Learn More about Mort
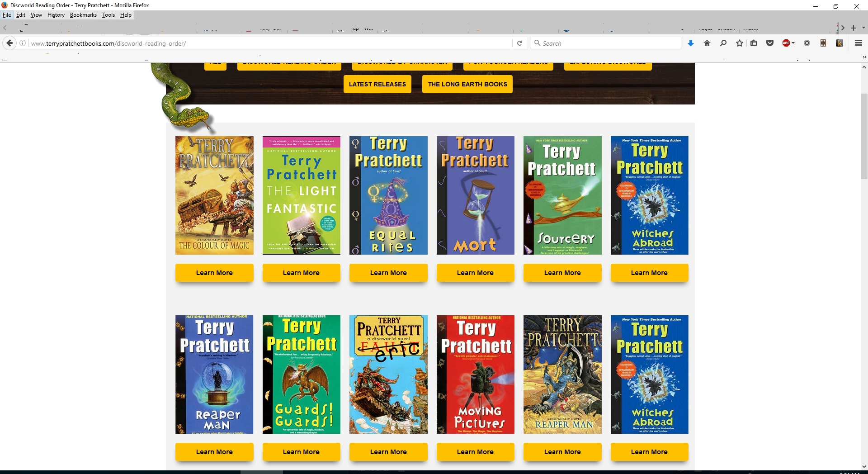Image resolution: width=868 pixels, height=474 pixels. click(x=475, y=273)
